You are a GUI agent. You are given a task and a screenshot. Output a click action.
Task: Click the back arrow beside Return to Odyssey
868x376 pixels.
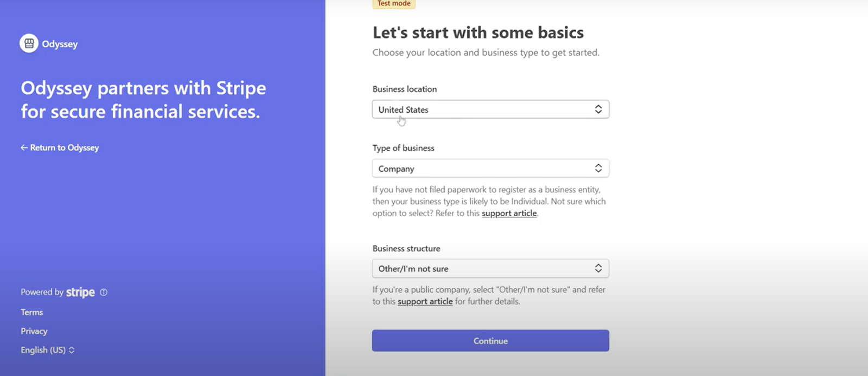click(x=24, y=147)
